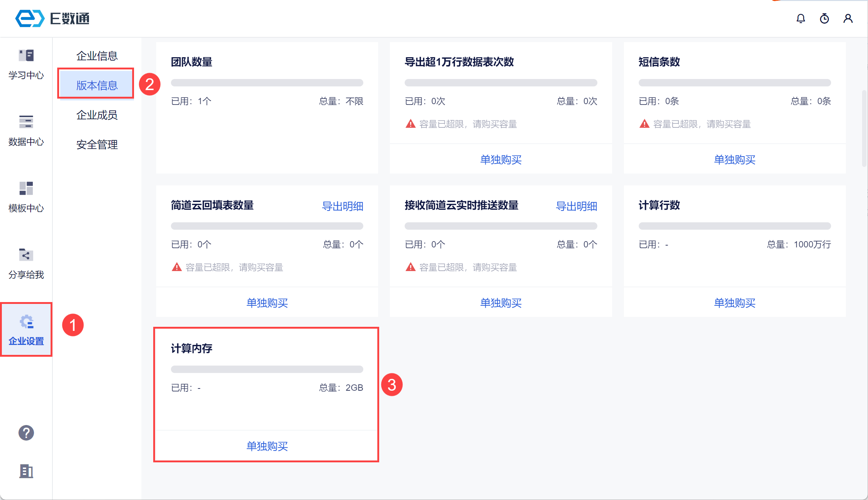868x500 pixels.
Task: Click 单独购买 under 短信条数
Action: 734,160
